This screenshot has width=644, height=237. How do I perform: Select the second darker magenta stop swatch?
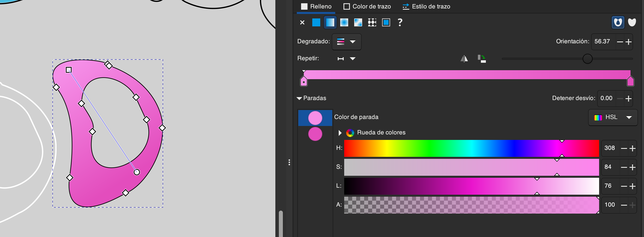pos(315,134)
